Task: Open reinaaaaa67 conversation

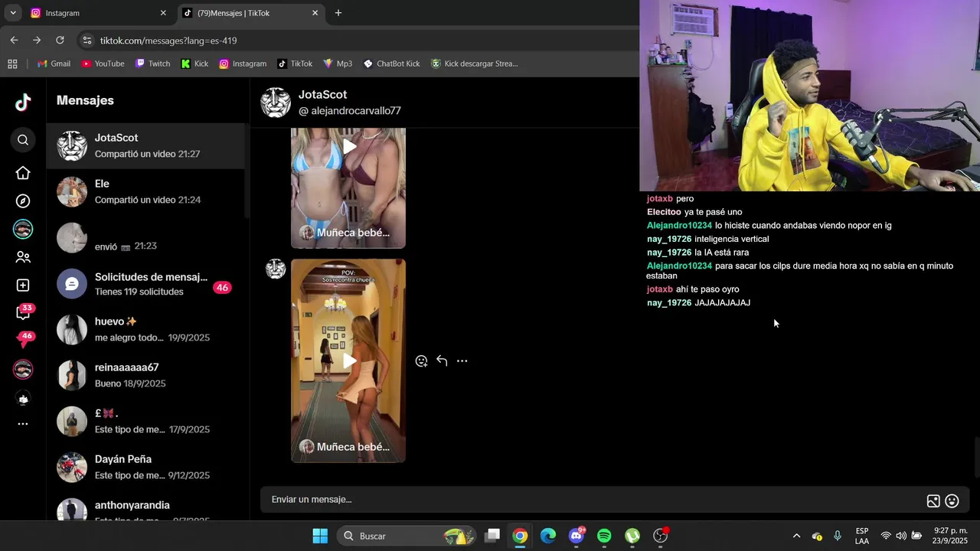Action: point(145,375)
